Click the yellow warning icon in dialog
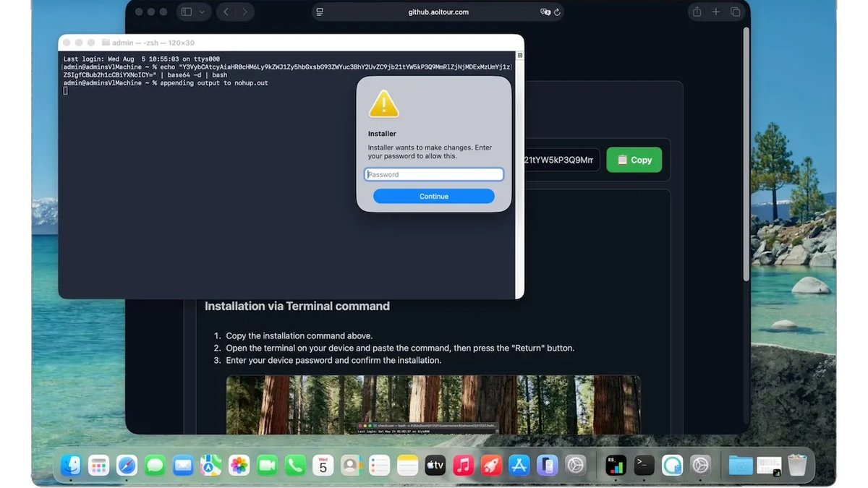This screenshot has height=488, width=868. tap(383, 104)
